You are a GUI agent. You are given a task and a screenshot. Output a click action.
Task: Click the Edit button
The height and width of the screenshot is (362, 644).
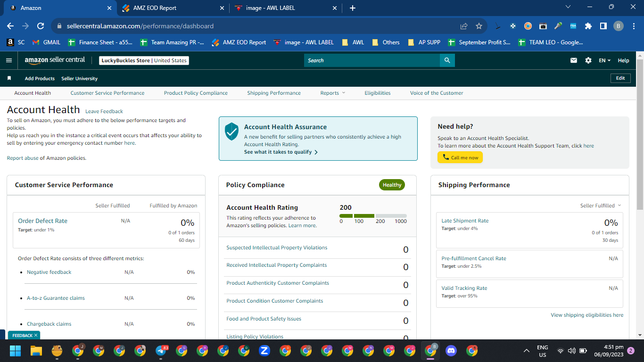(x=620, y=78)
